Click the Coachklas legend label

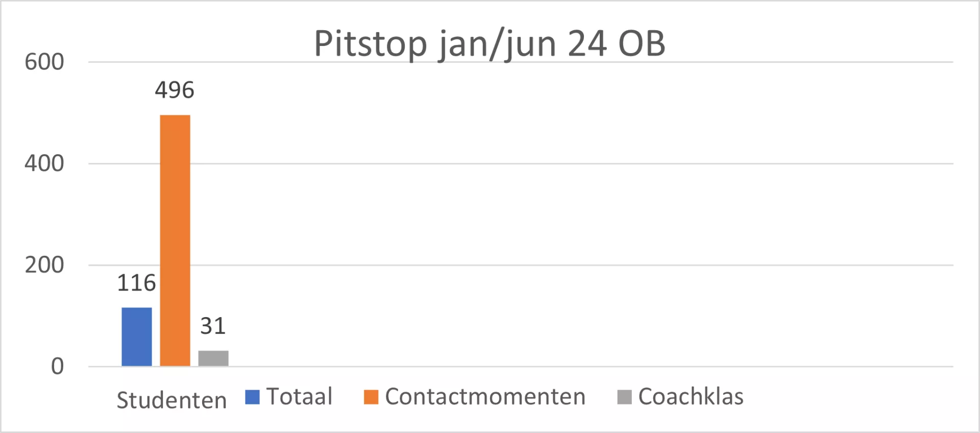691,396
